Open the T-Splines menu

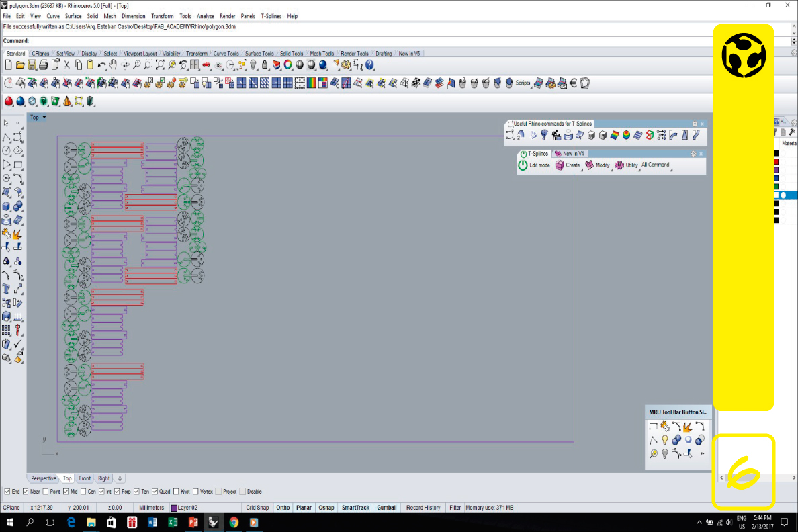tap(271, 16)
